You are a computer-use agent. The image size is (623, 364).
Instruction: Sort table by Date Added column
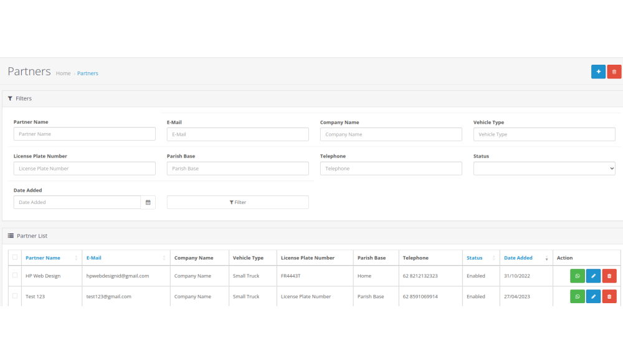518,258
